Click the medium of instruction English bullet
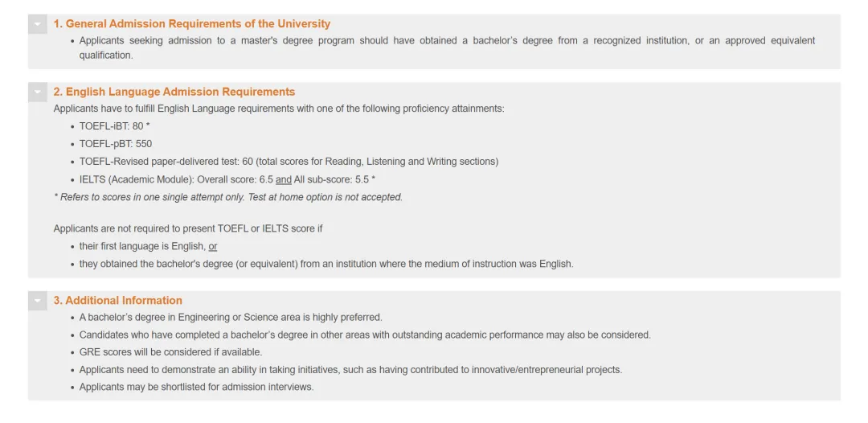868x423 pixels. (326, 264)
